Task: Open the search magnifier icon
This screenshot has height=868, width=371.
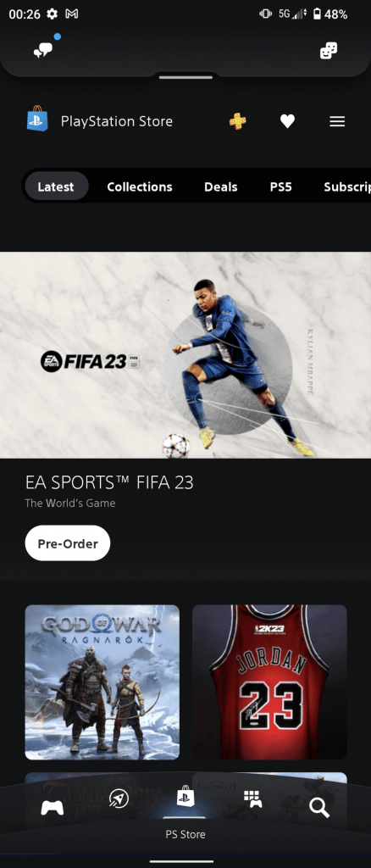Action: pos(319,808)
